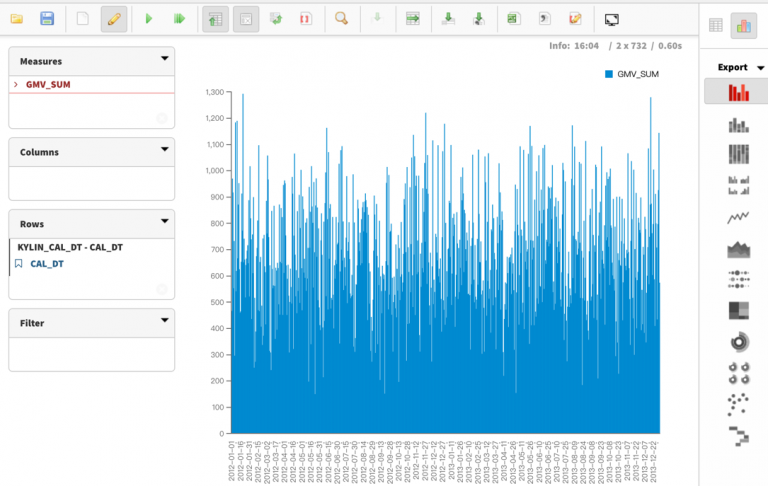Image resolution: width=768 pixels, height=486 pixels.
Task: Select the line chart type icon
Action: coord(738,217)
